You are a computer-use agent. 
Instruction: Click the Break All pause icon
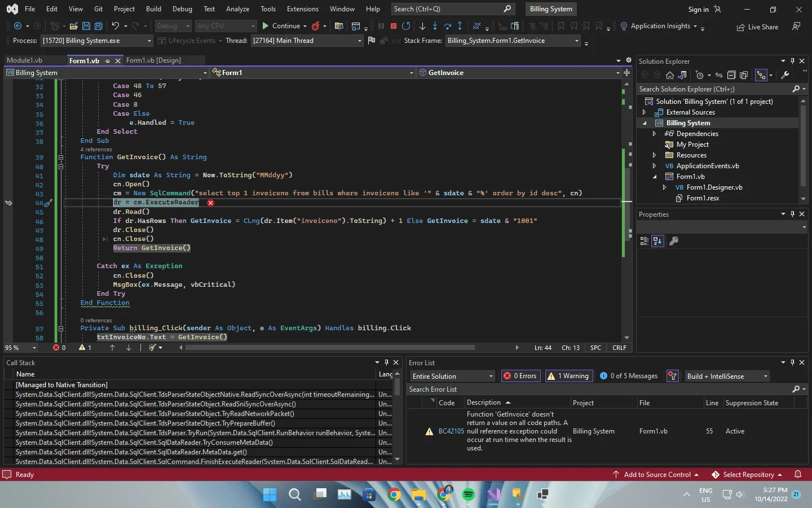[381, 26]
